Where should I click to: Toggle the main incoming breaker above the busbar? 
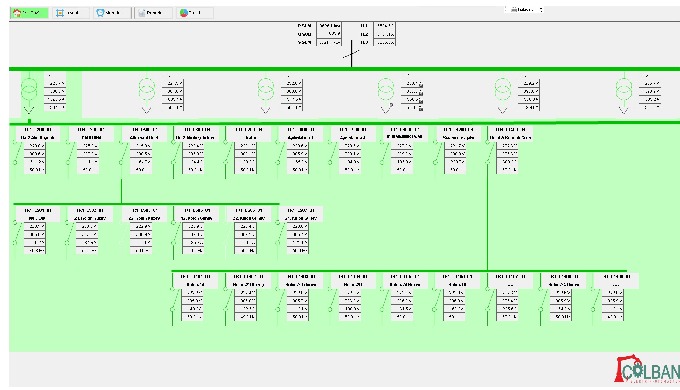tap(351, 54)
